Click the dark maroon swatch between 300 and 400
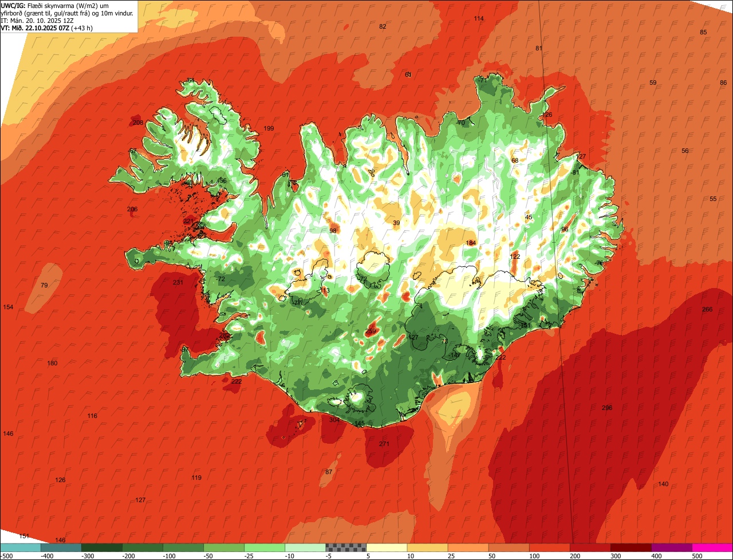This screenshot has height=560, width=733. coord(631,547)
